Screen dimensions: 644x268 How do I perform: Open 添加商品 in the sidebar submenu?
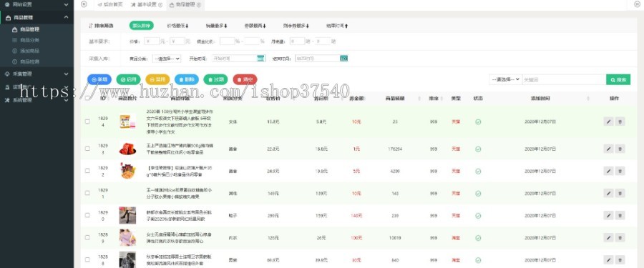tap(29, 51)
